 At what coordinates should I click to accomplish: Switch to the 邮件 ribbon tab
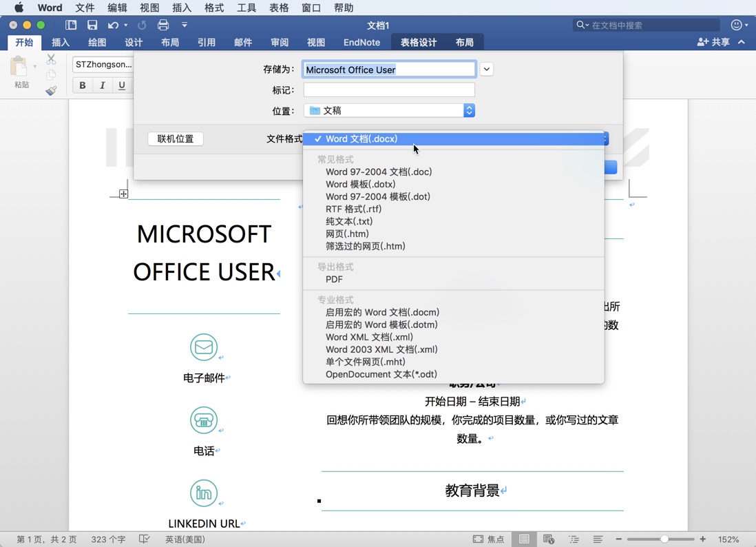point(243,43)
